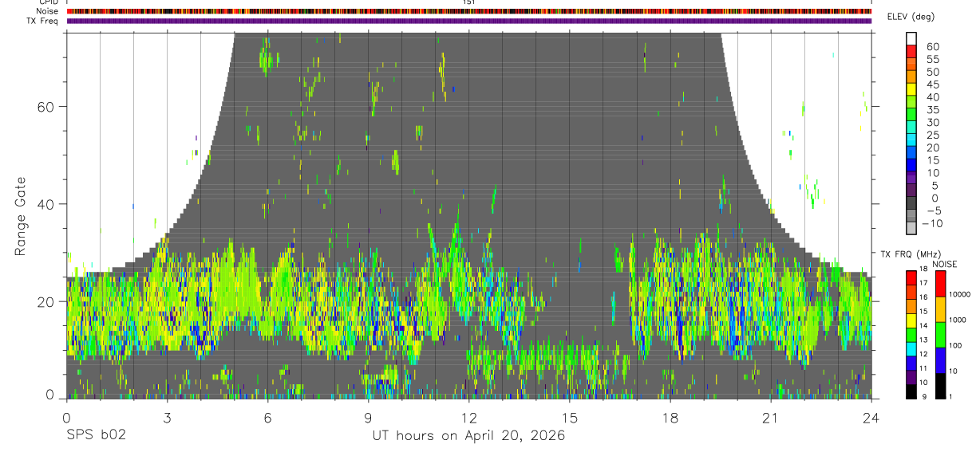
Task: Click the '100' value in NOISE legend
Action: click(x=955, y=345)
